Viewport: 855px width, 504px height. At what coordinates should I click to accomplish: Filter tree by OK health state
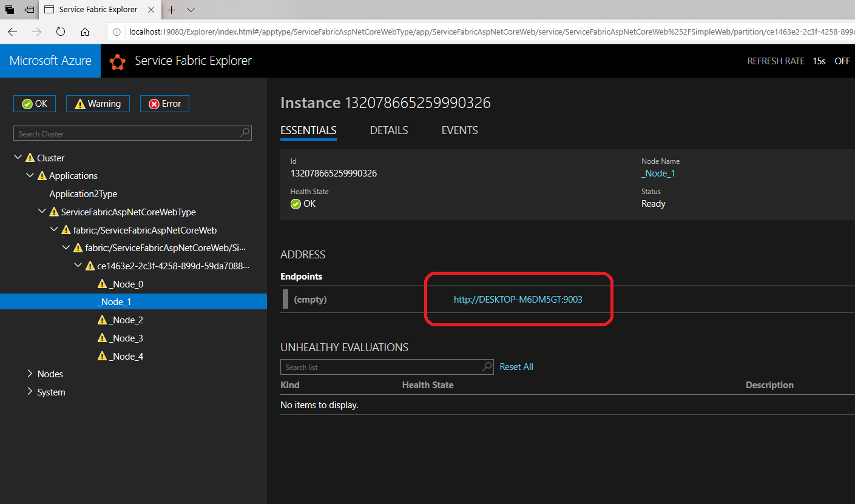[35, 104]
